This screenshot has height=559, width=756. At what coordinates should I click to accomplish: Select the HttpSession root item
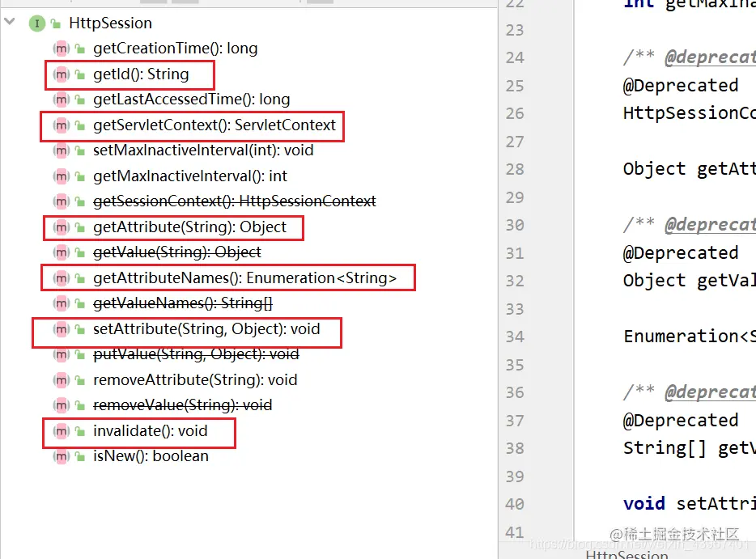point(110,23)
